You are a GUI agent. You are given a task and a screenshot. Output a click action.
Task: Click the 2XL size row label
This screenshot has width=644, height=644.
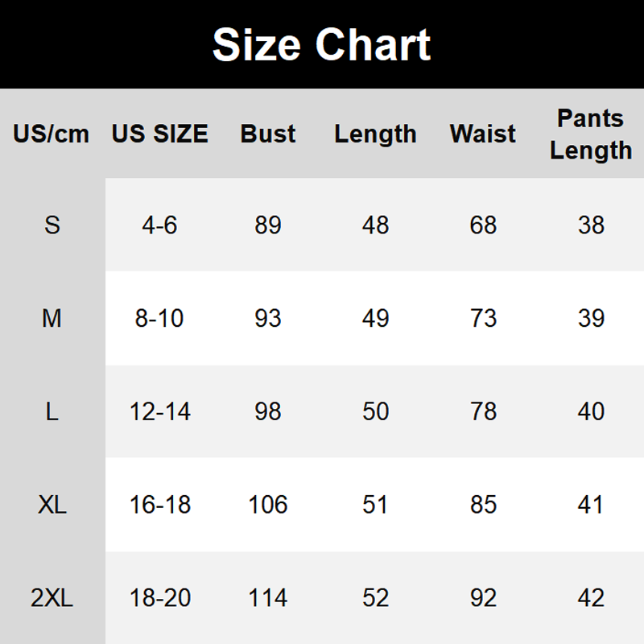tap(52, 598)
